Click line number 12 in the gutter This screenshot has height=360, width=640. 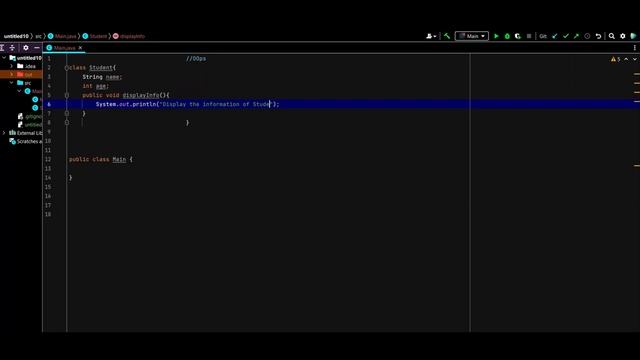tap(48, 159)
